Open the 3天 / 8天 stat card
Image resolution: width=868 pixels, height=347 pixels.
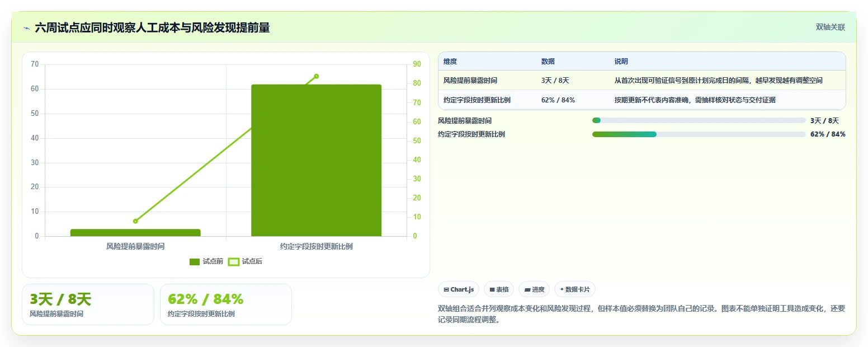[88, 304]
